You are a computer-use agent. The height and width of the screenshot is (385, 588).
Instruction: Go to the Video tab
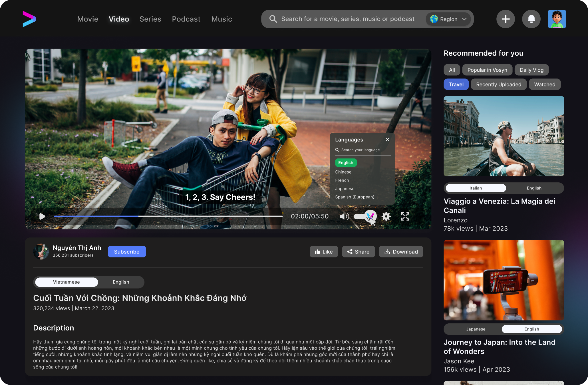click(x=119, y=19)
